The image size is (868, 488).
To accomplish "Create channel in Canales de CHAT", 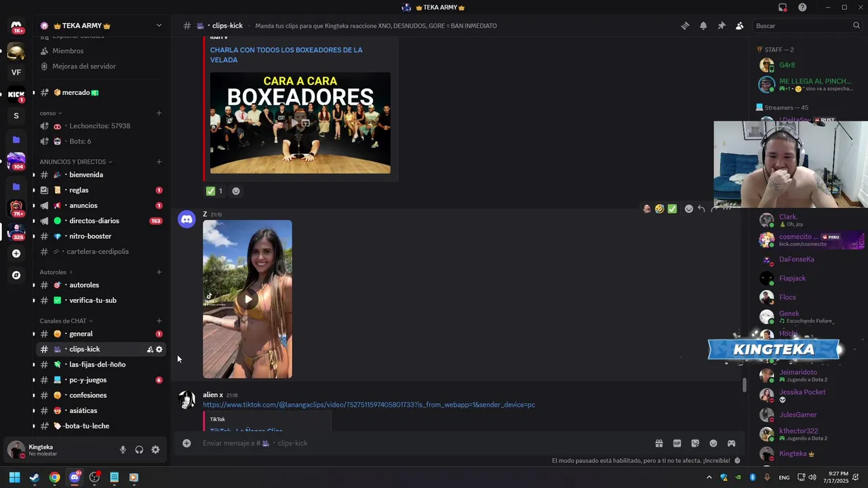I will coord(159,321).
